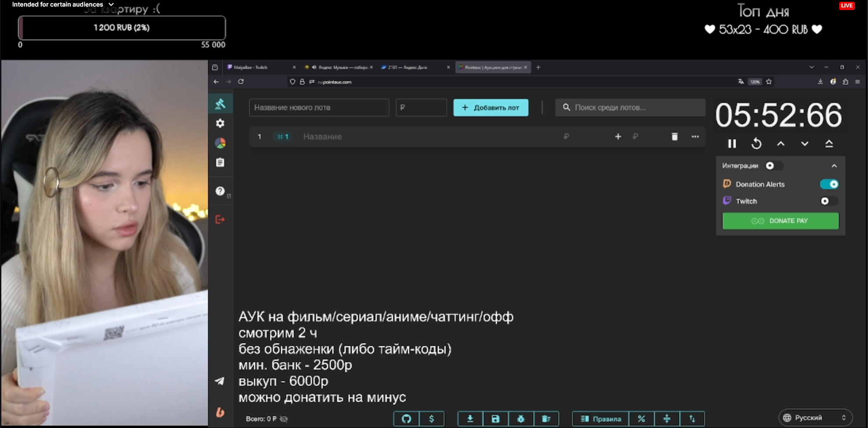The image size is (868, 428).
Task: Click the download lots button in bottom bar
Action: (x=470, y=419)
